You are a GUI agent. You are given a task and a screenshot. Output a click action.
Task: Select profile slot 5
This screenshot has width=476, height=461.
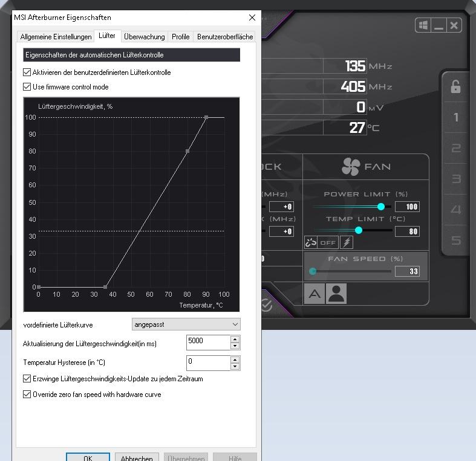click(x=455, y=240)
